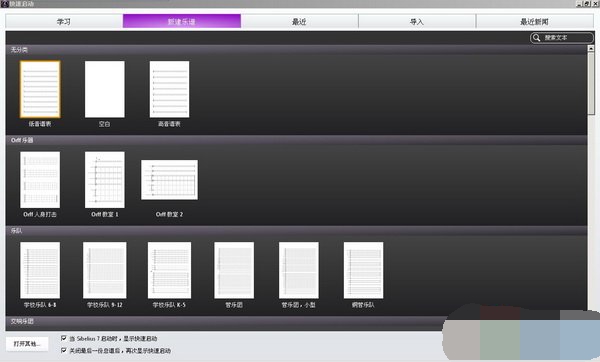
Task: Choose the 铜管乐队 brass band template
Action: point(363,270)
